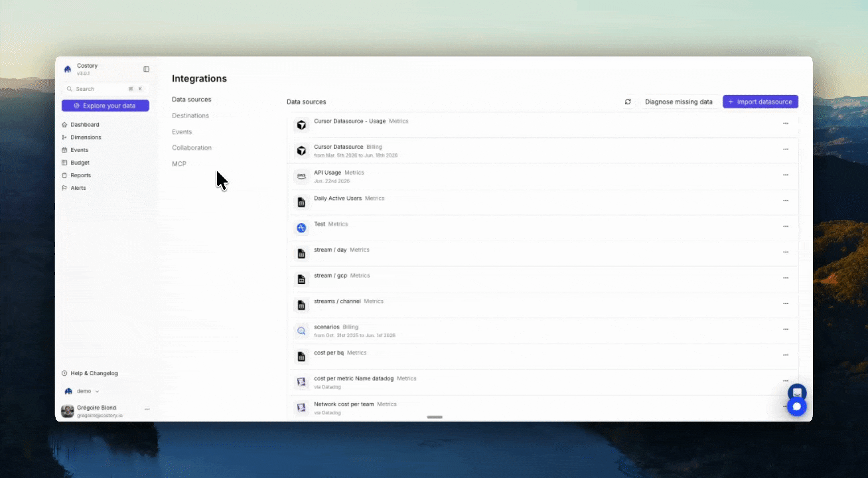868x478 pixels.
Task: Open user menu dots next to Grégoire Blond
Action: click(x=147, y=410)
